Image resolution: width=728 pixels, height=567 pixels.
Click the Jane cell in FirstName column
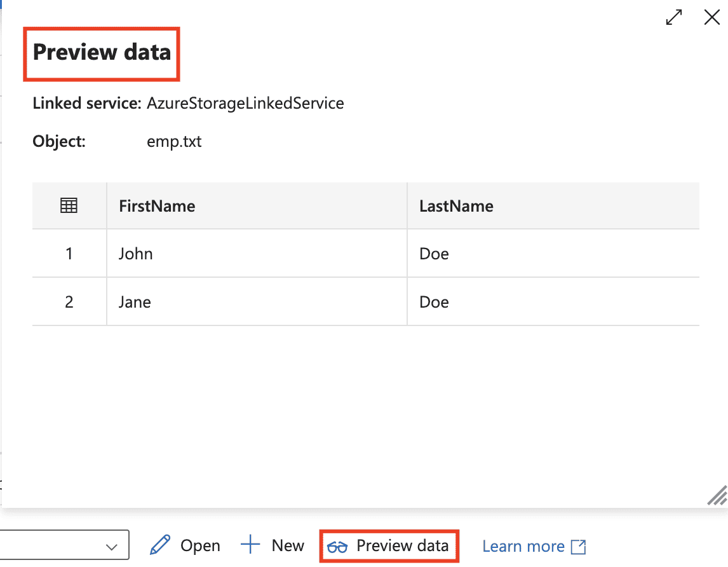135,301
